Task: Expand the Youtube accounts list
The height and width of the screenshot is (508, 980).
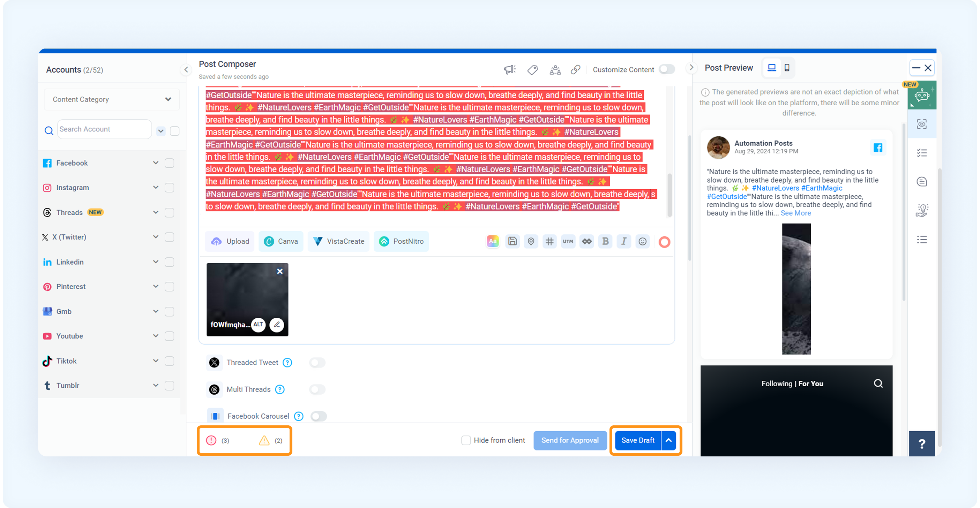Action: pos(156,336)
